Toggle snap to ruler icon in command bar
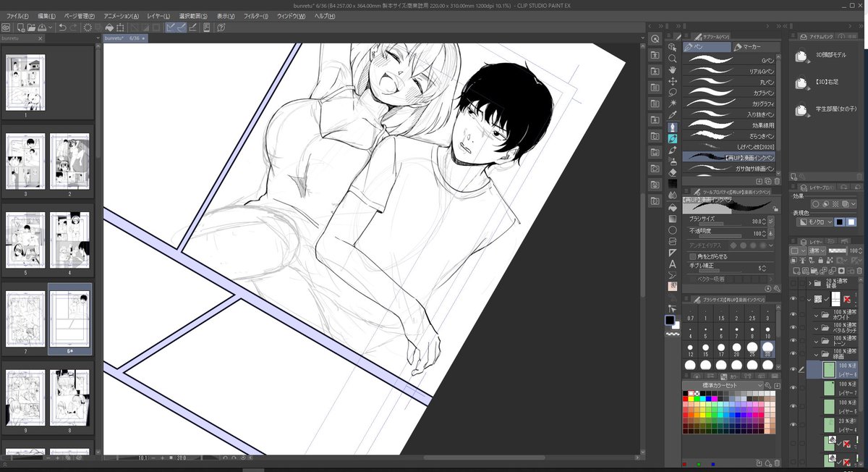Viewport: 868px width, 472px height. [x=171, y=28]
